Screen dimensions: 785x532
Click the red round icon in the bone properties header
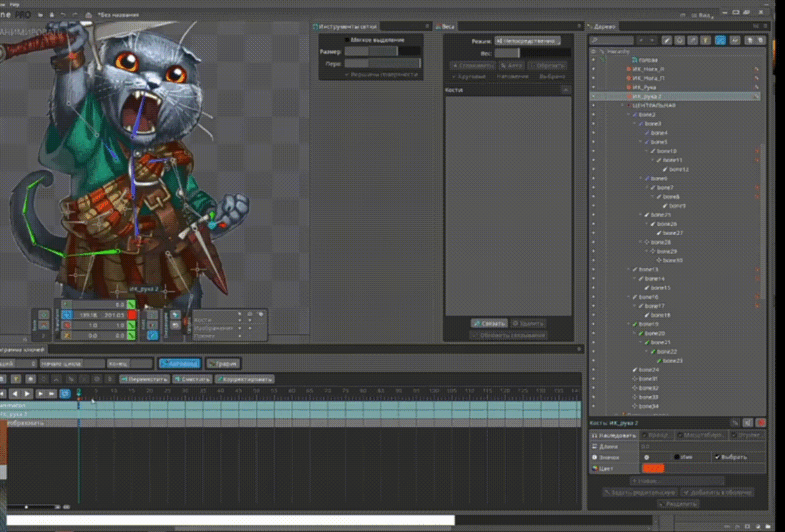click(761, 423)
